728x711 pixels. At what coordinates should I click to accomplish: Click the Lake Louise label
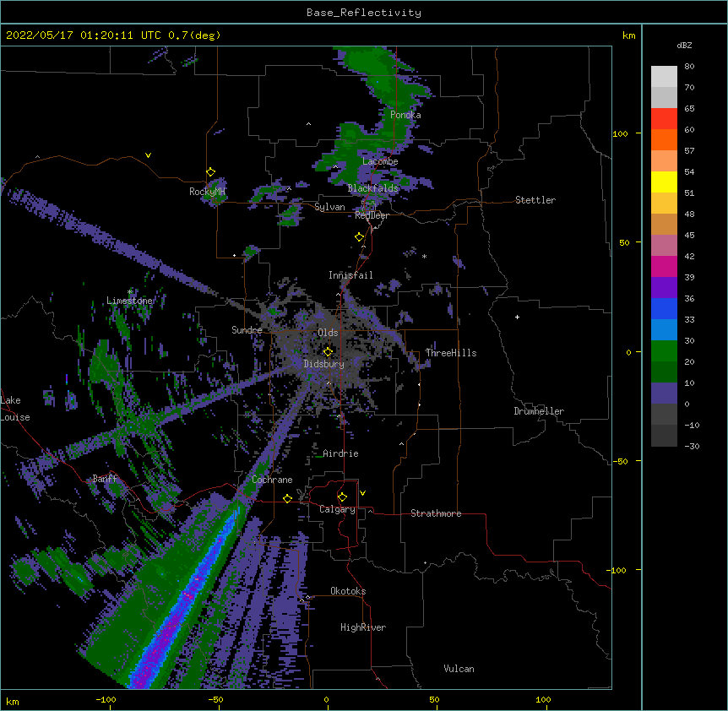coord(15,409)
